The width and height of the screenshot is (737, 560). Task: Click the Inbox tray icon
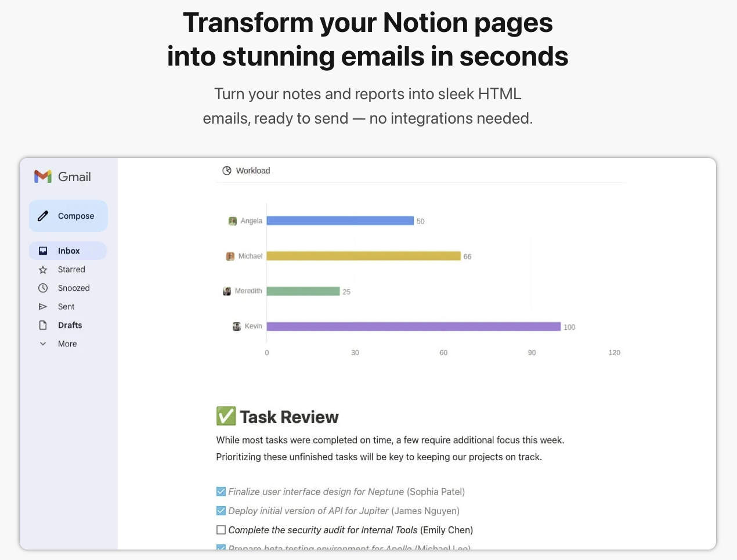coord(43,251)
